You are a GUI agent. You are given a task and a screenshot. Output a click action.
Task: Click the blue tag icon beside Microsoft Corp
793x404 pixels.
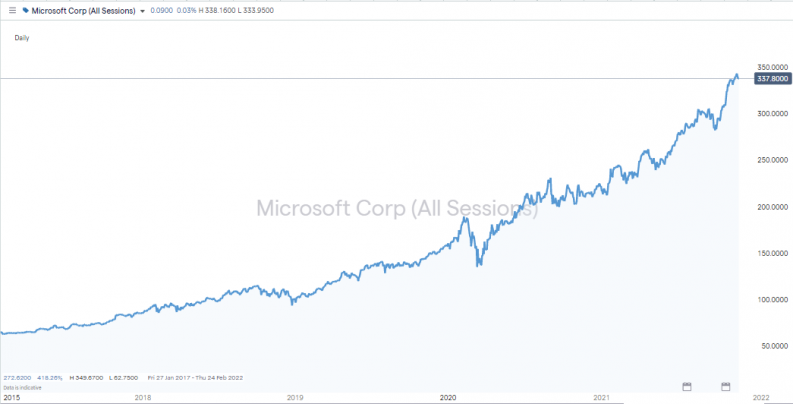tap(26, 10)
